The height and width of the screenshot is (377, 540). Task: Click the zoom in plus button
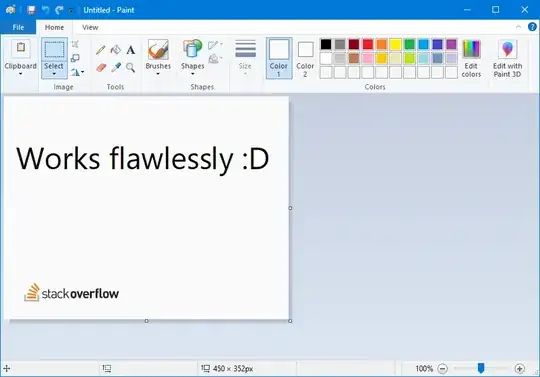click(x=520, y=369)
